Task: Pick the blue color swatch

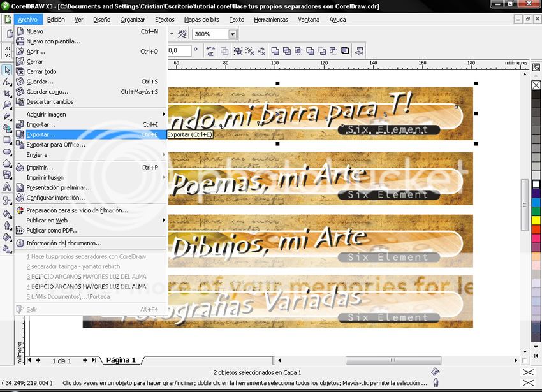Action: 536,202
